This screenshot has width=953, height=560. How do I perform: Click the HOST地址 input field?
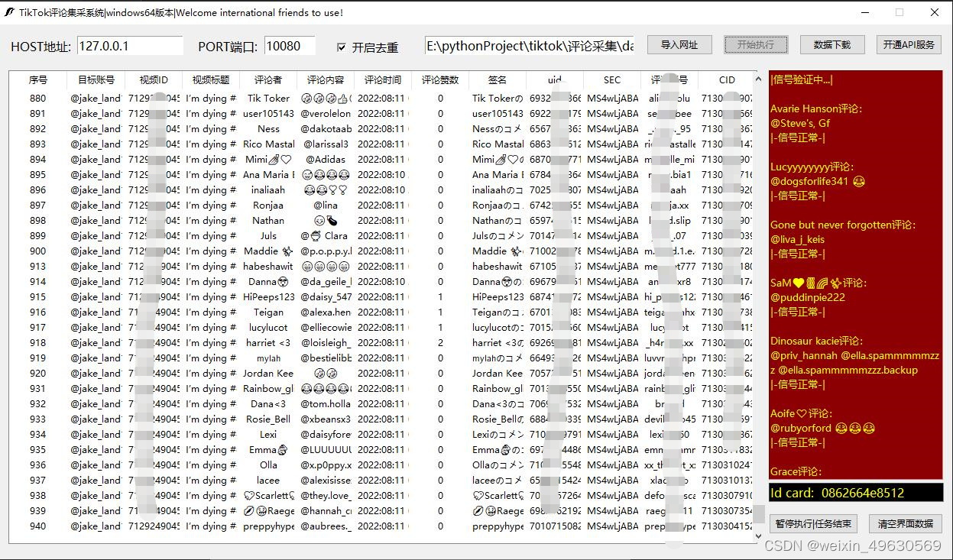(x=130, y=46)
